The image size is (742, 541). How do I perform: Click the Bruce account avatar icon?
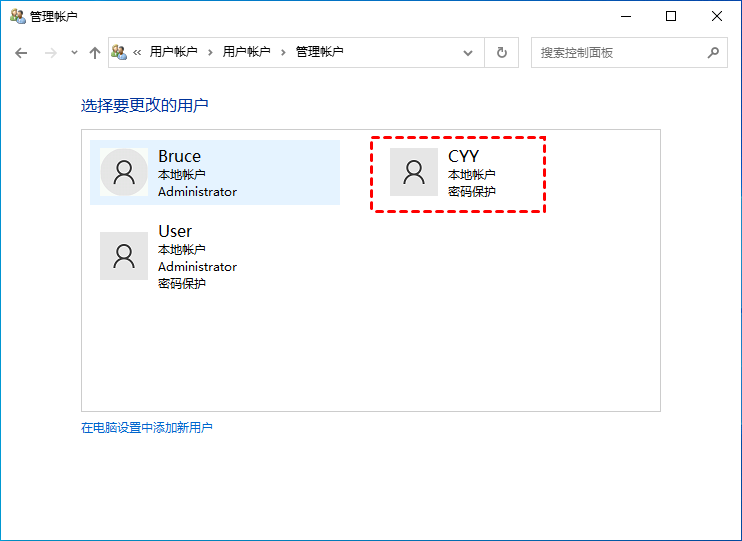coord(124,172)
